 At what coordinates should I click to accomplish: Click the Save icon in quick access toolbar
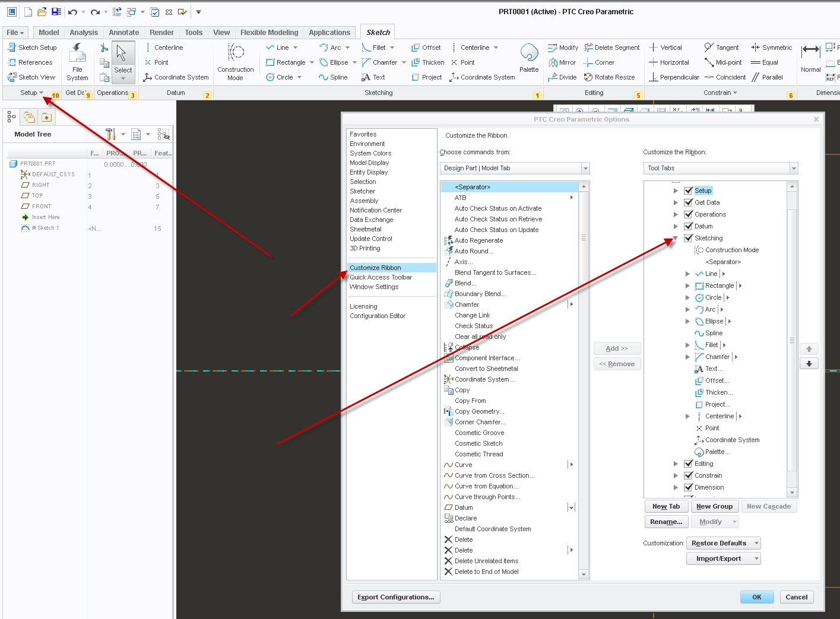[56, 12]
